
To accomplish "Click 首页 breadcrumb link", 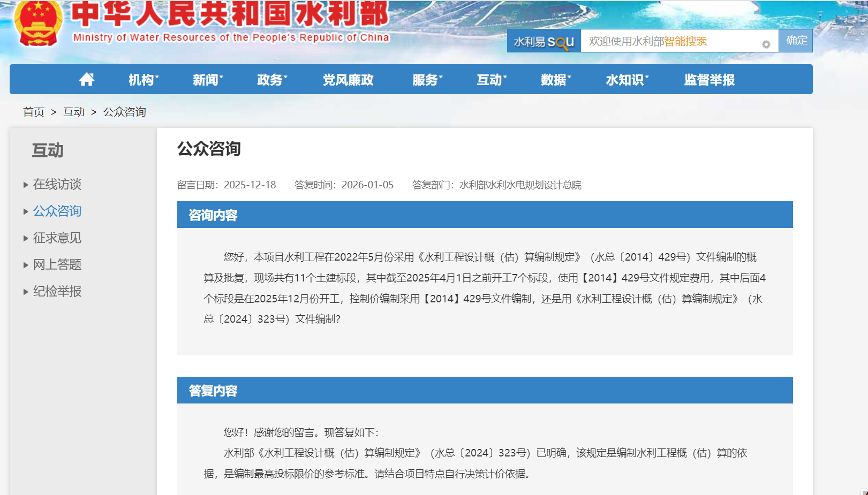I will [x=34, y=112].
